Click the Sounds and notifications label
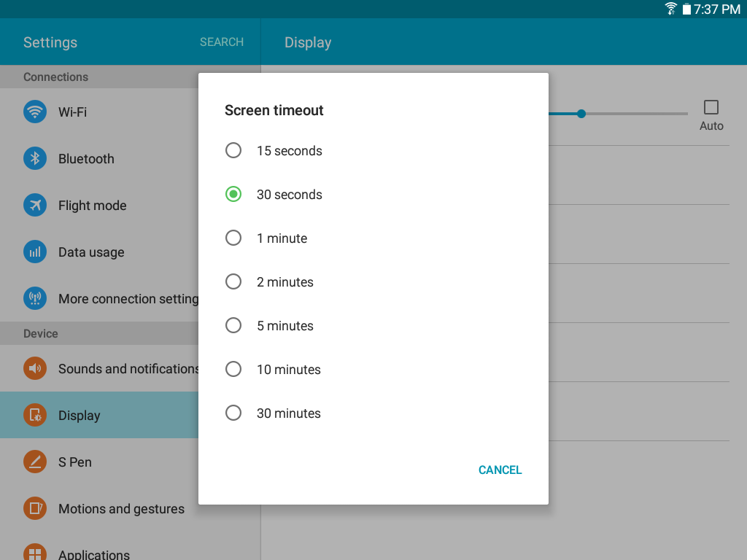This screenshot has width=747, height=560. 128,368
